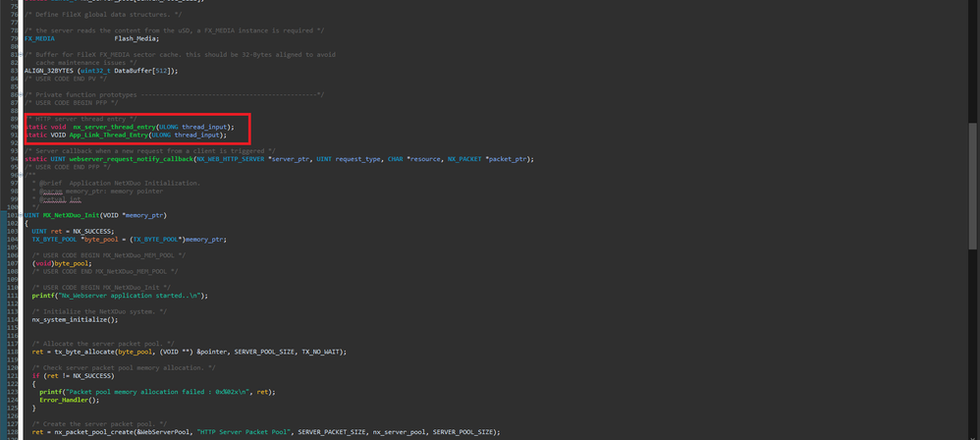The width and height of the screenshot is (980, 440).
Task: Click webserver_request_notify_callback function name
Action: [x=132, y=159]
